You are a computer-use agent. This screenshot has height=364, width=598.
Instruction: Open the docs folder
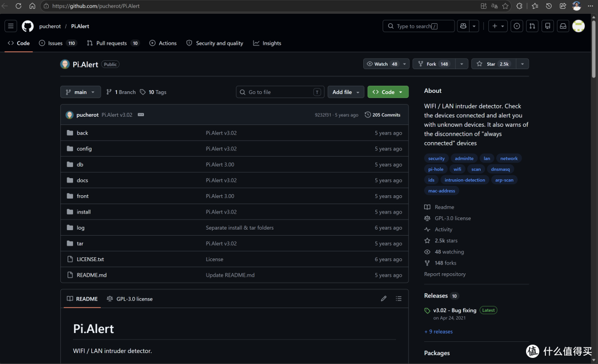[83, 180]
